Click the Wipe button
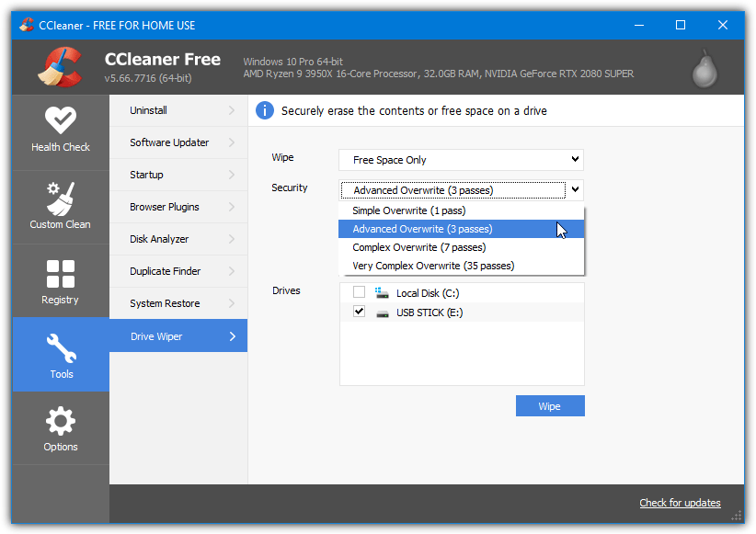756x534 pixels. point(550,406)
